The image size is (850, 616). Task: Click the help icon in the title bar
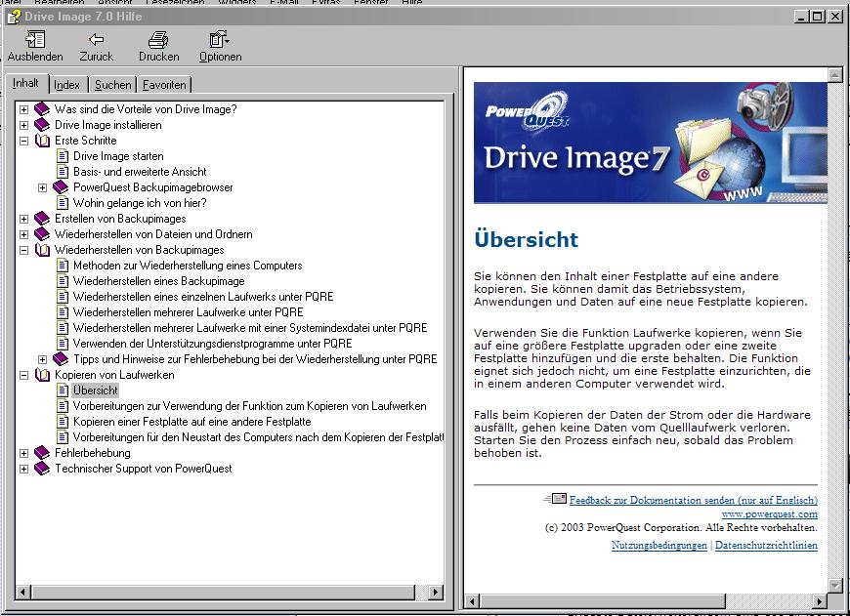13,17
